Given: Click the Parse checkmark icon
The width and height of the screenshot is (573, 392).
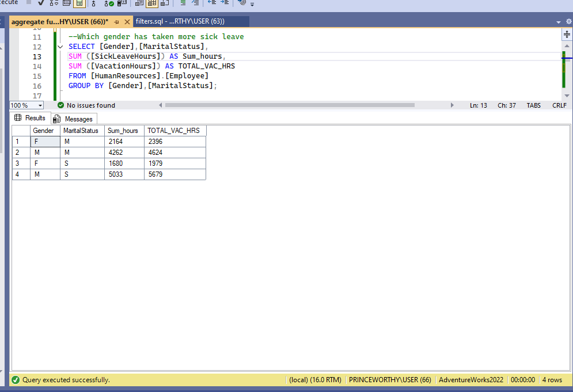Looking at the screenshot, I should pos(41,2).
